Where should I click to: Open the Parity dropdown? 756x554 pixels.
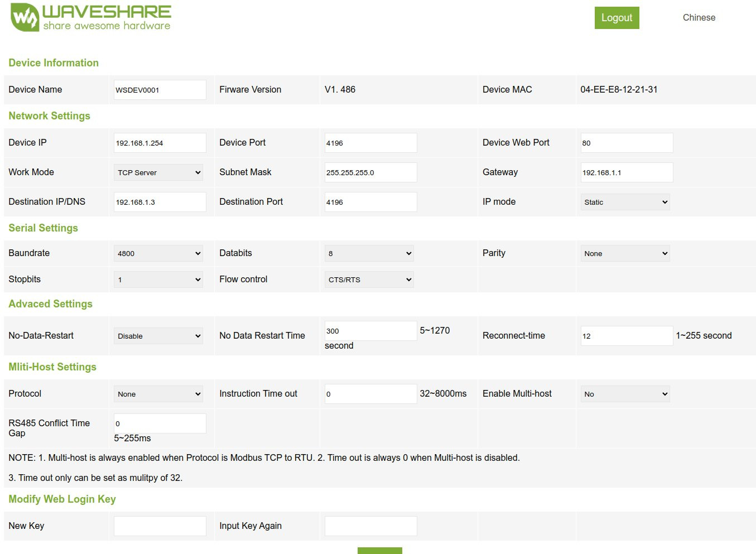tap(625, 253)
